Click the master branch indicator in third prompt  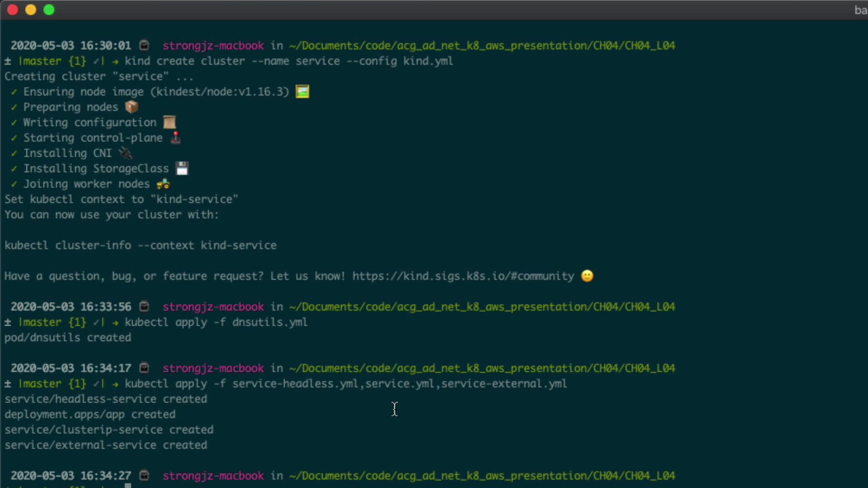click(x=40, y=384)
